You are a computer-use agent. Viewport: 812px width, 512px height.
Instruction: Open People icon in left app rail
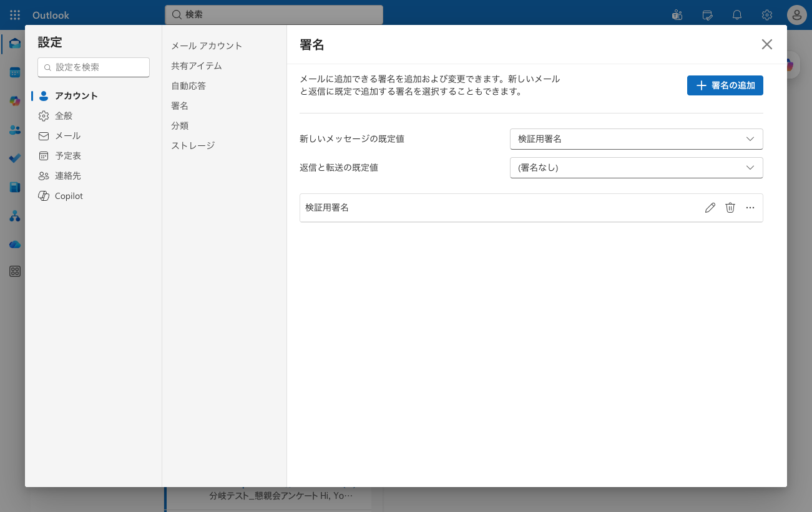click(15, 130)
